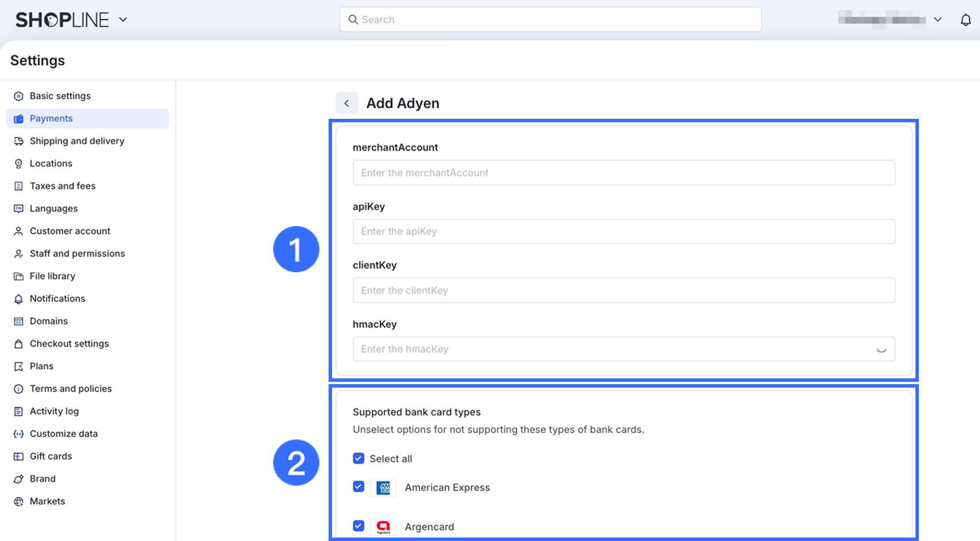The height and width of the screenshot is (541, 980).
Task: Click the Gift cards icon
Action: point(18,456)
